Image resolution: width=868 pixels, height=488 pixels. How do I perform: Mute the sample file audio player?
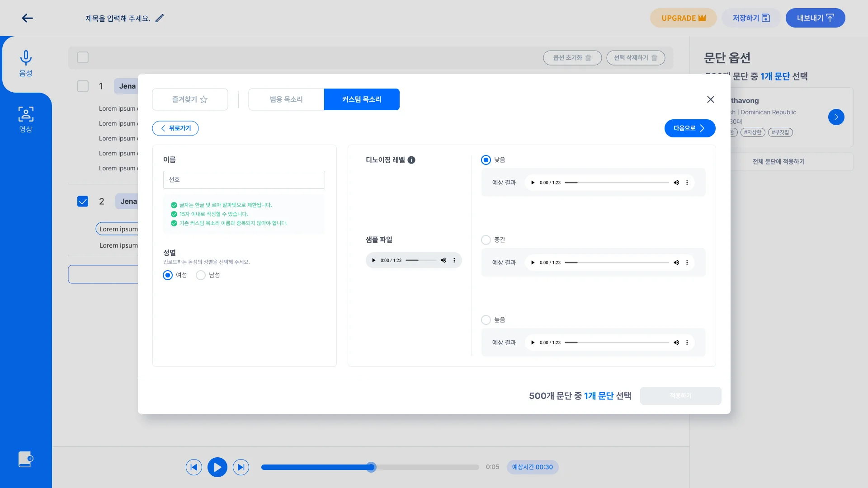443,260
